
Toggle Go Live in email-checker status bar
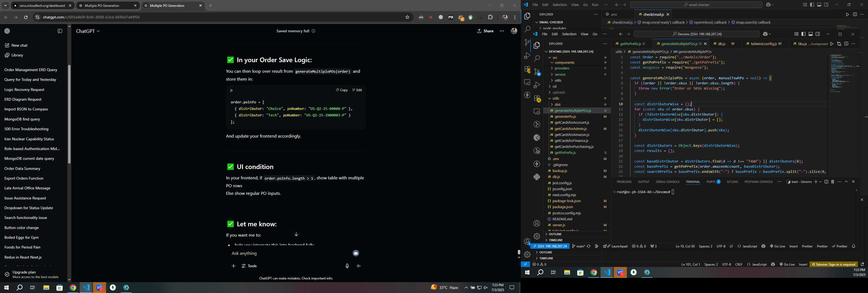click(x=787, y=265)
